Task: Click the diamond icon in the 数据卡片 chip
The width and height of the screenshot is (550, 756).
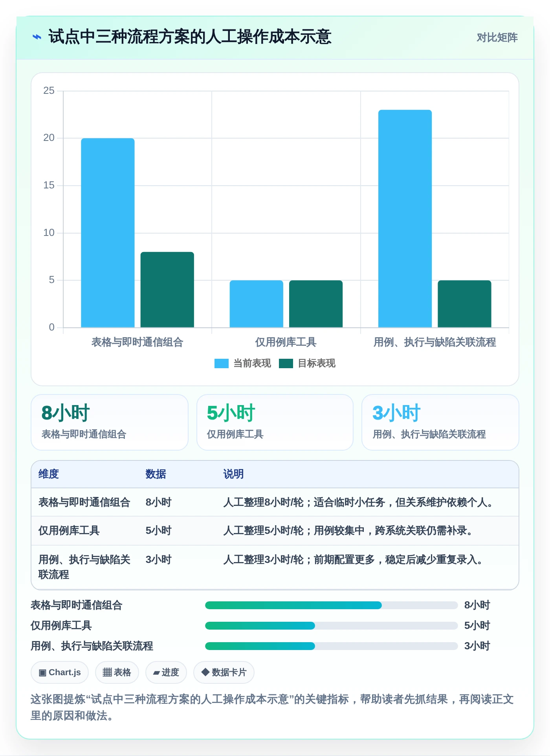Action: 205,672
